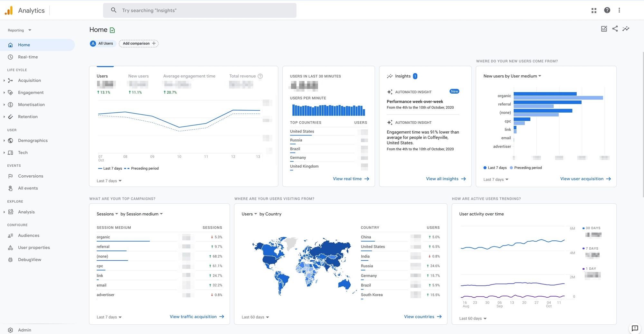The image size is (644, 334).
Task: Click View all insights link
Action: (x=446, y=179)
